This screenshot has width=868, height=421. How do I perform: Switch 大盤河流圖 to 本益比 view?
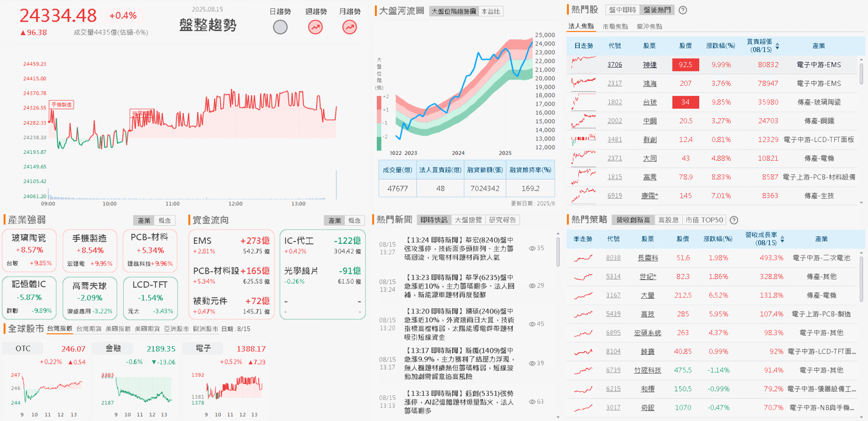point(491,11)
